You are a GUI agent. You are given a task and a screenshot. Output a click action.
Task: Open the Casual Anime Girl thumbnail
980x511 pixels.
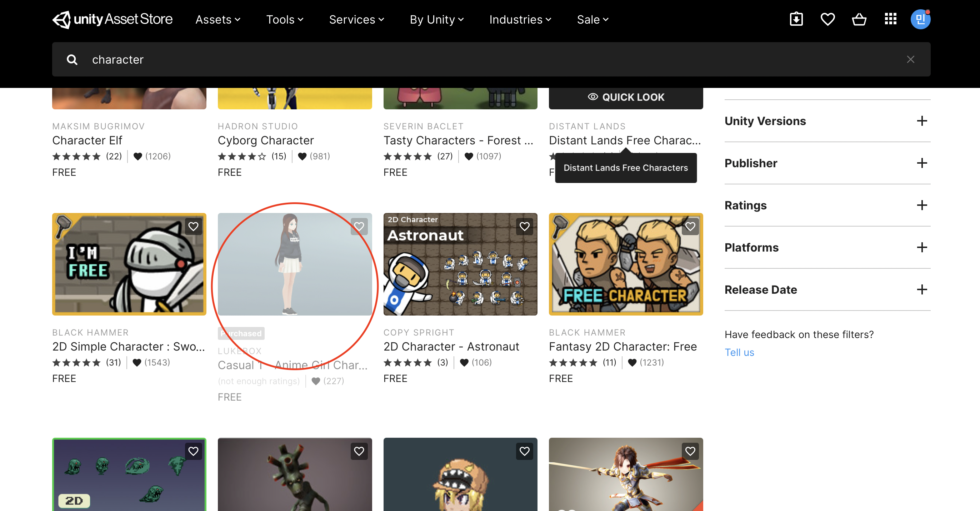(x=294, y=264)
